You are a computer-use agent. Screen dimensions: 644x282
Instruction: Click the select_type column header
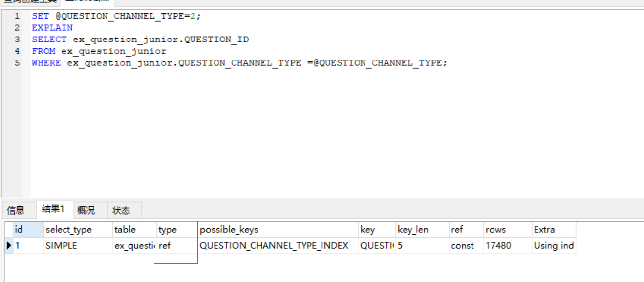(x=78, y=229)
